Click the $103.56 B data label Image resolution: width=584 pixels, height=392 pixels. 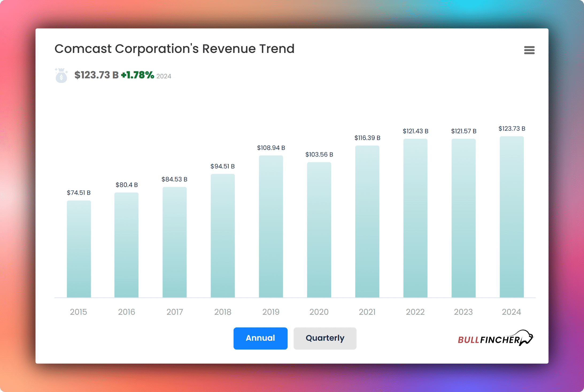tap(319, 154)
